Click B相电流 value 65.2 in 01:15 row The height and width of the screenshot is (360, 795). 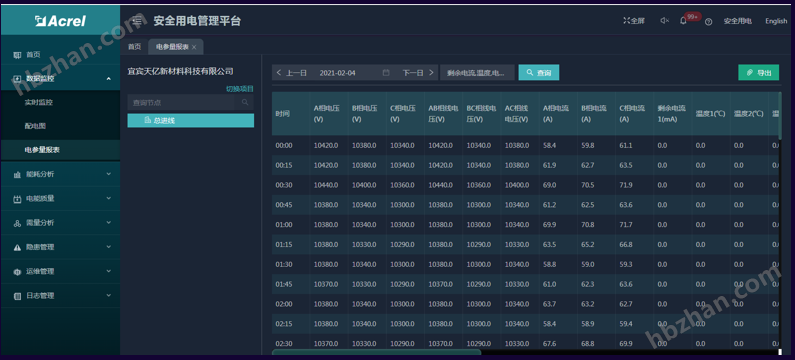(x=588, y=244)
